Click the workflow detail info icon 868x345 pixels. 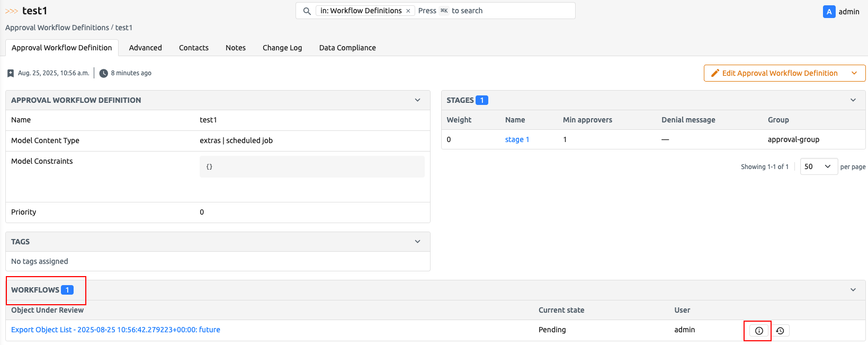pyautogui.click(x=758, y=331)
